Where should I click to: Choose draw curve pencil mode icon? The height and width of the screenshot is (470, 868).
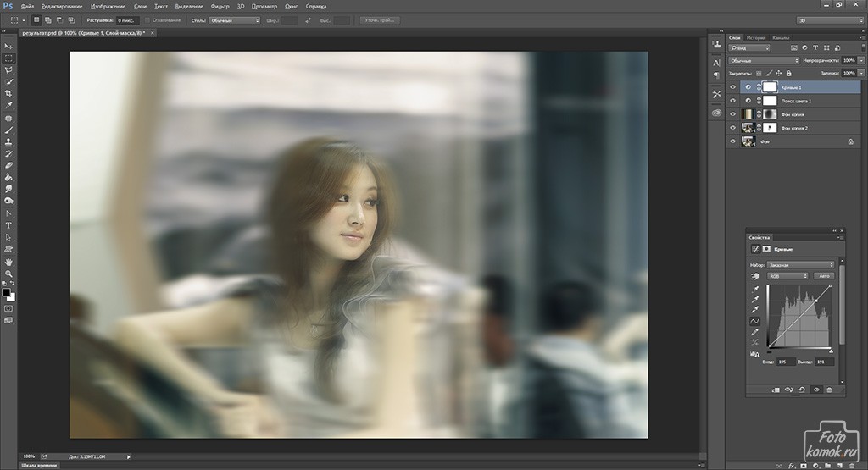[x=755, y=332]
